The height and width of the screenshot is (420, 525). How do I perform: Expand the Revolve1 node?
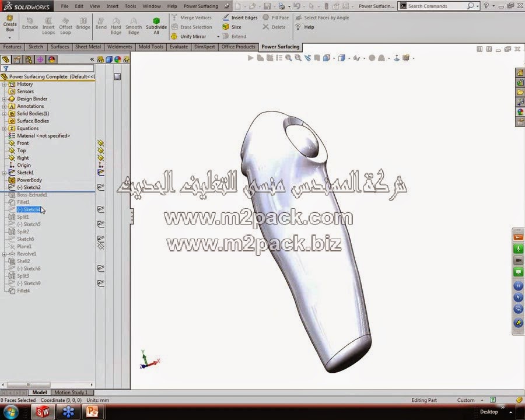pyautogui.click(x=4, y=254)
